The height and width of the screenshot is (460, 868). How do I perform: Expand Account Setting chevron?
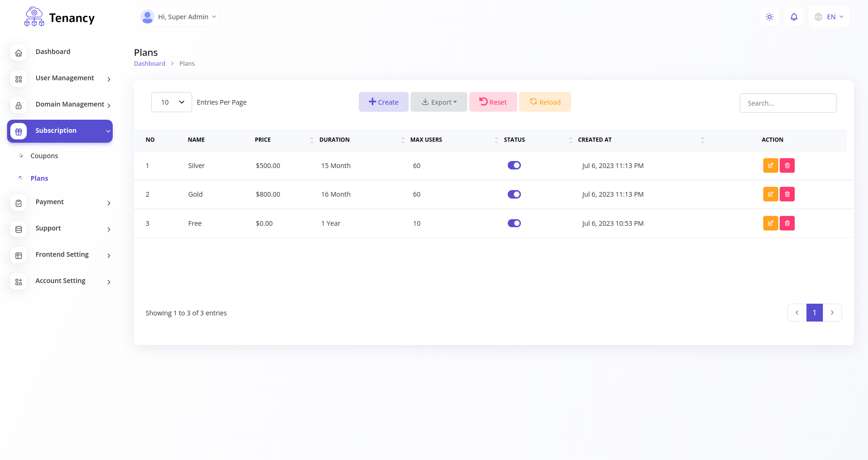click(x=109, y=282)
